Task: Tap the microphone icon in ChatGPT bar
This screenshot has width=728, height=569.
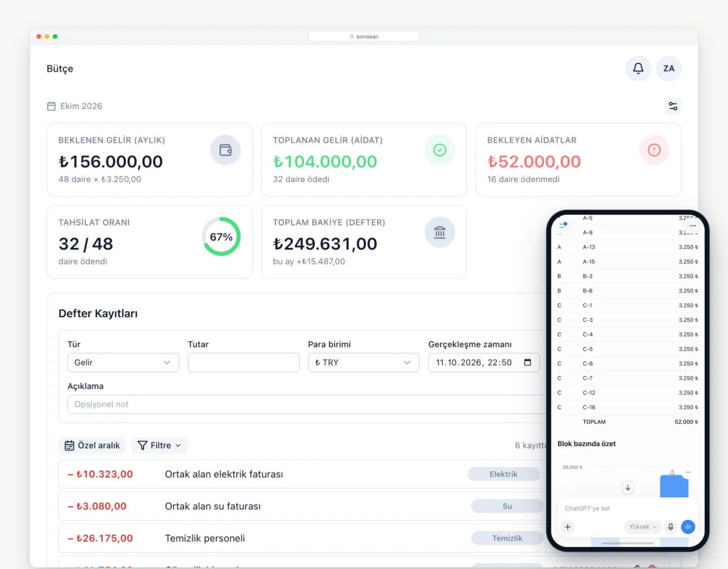Action: click(x=671, y=527)
